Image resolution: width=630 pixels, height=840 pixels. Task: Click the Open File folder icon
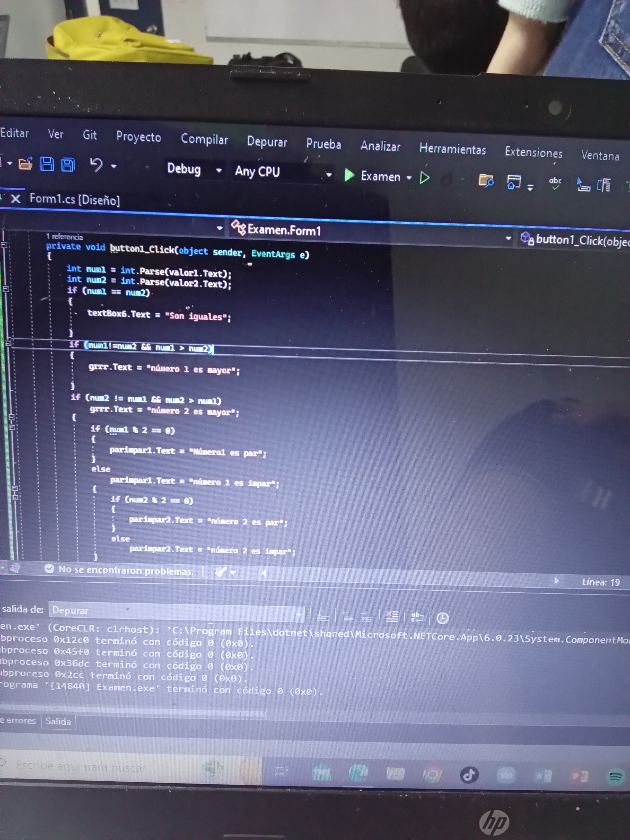(25, 164)
